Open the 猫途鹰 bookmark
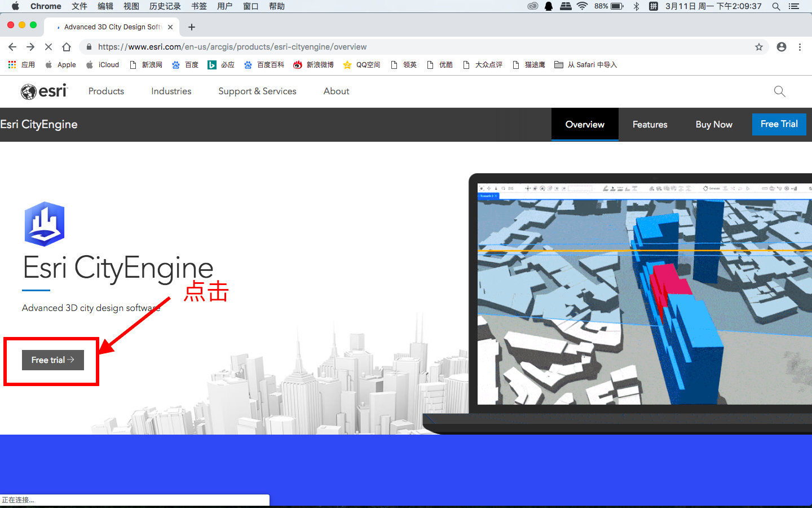812x508 pixels. 529,65
